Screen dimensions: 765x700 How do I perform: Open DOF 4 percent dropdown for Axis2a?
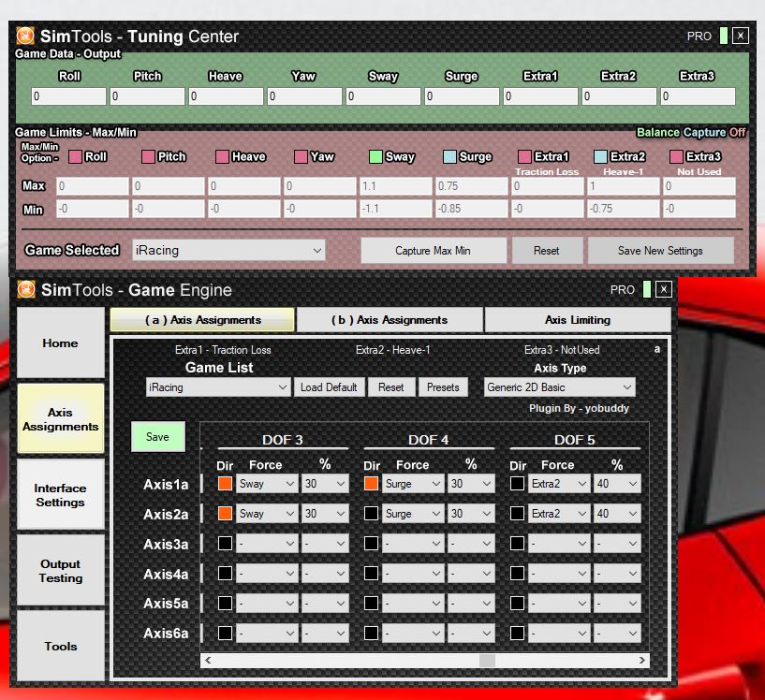(x=471, y=513)
